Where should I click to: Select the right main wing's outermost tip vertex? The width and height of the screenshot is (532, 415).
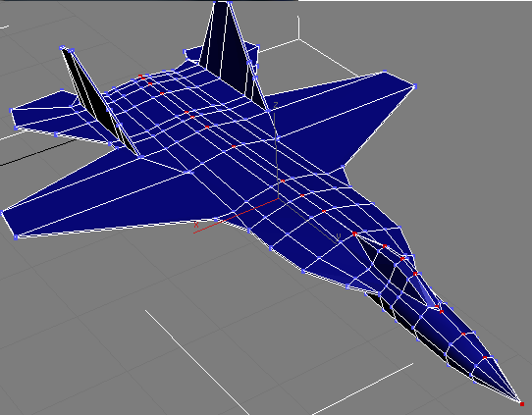point(414,86)
